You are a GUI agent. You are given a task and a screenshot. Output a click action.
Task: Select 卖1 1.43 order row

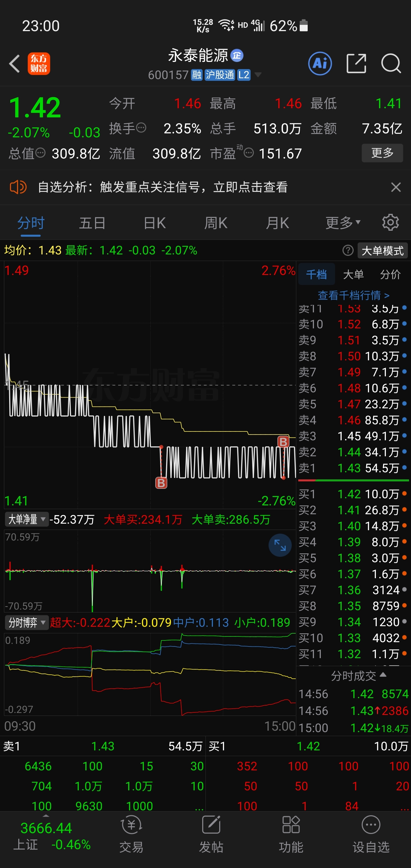tap(353, 468)
